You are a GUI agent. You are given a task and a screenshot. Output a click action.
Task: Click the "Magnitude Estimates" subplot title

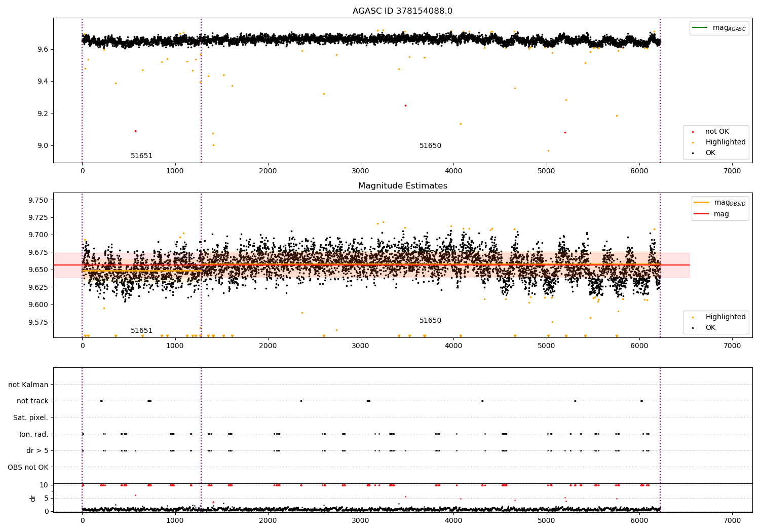(402, 186)
